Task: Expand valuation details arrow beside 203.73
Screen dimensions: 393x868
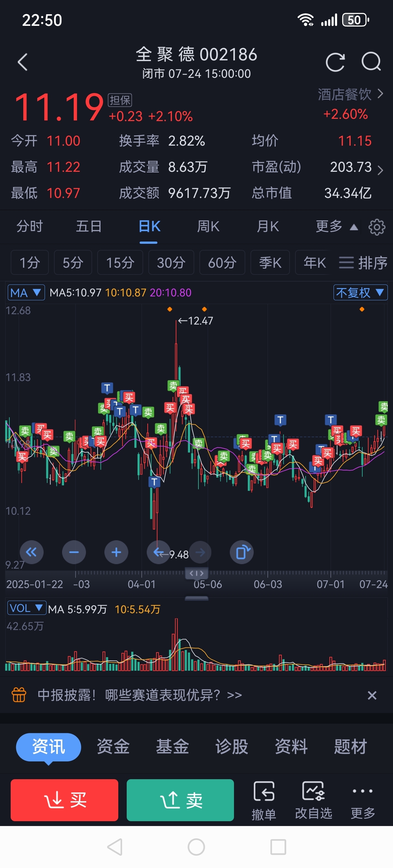Action: [380, 170]
